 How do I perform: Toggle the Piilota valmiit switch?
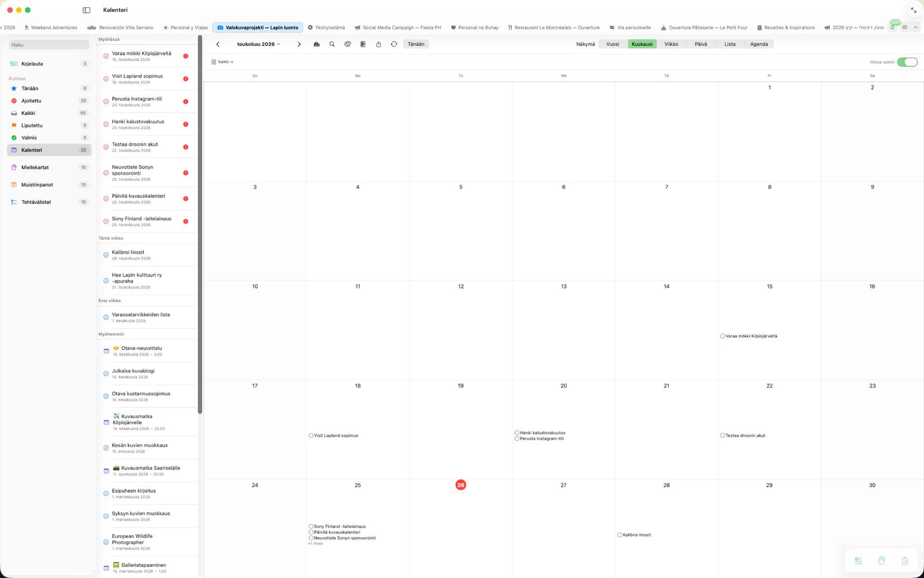pyautogui.click(x=907, y=62)
